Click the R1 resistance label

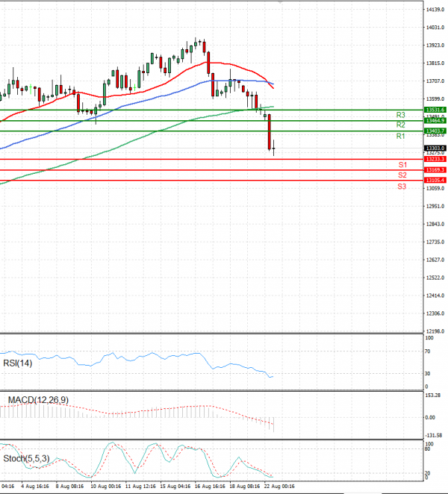[400, 136]
